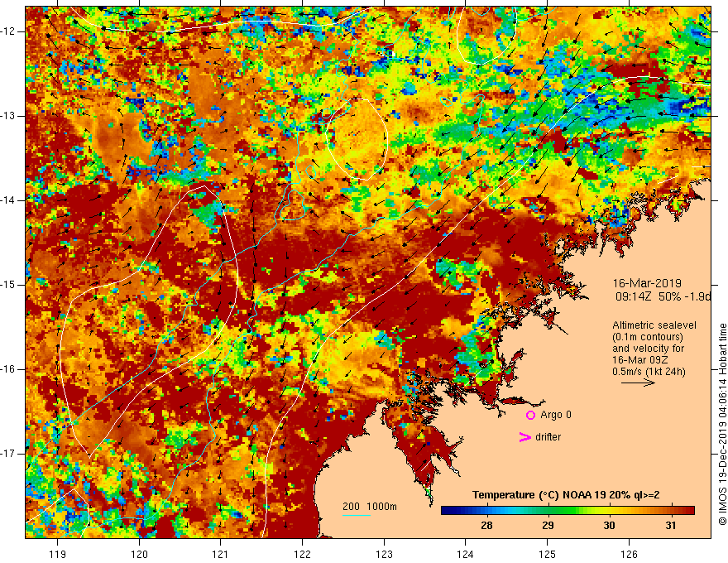The width and height of the screenshot is (728, 563).
Task: Click the '16-Mar 09Z' caption line
Action: (639, 360)
